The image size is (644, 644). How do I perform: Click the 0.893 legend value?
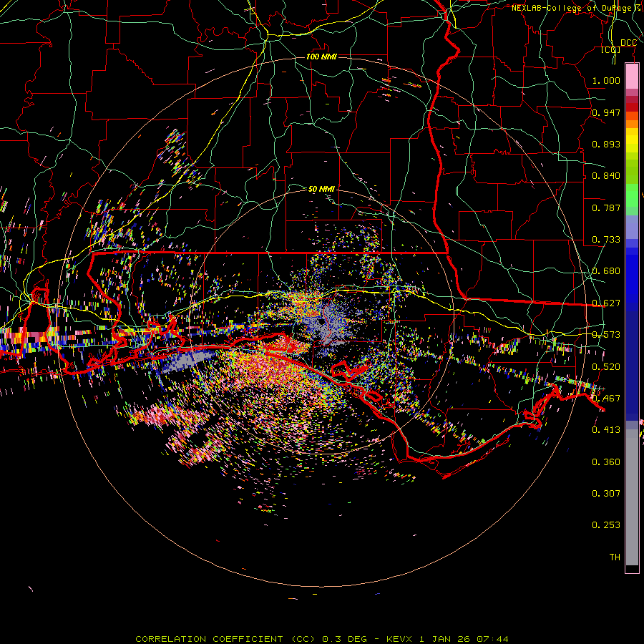pos(606,144)
